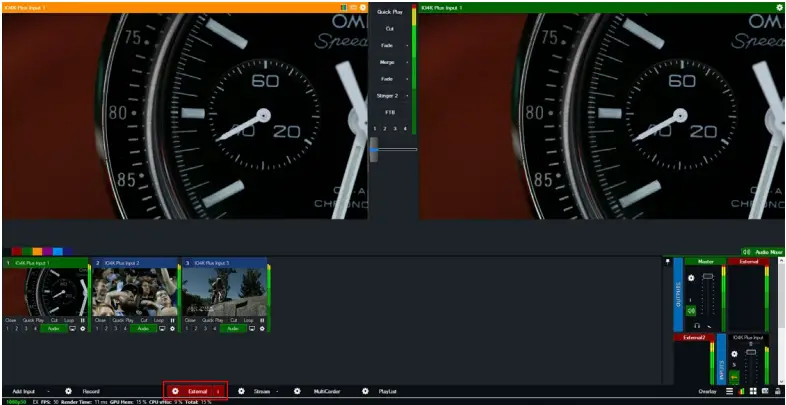Open the Record settings gear
This screenshot has width=786, height=405.
pos(68,391)
